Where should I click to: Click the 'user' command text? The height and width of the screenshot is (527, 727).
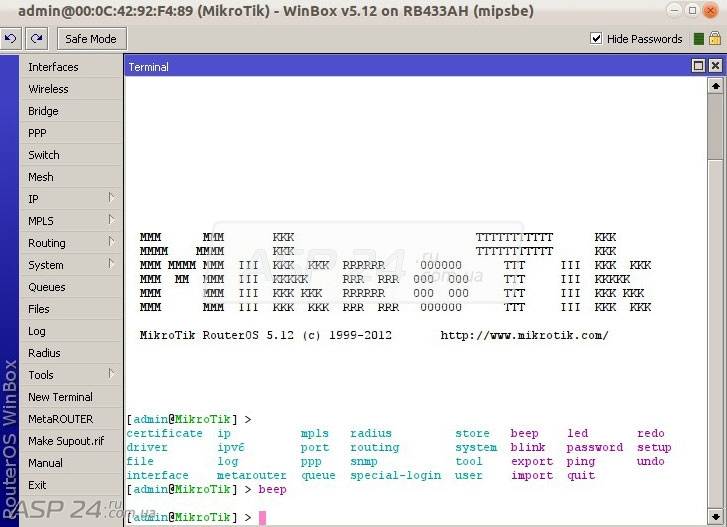point(468,475)
